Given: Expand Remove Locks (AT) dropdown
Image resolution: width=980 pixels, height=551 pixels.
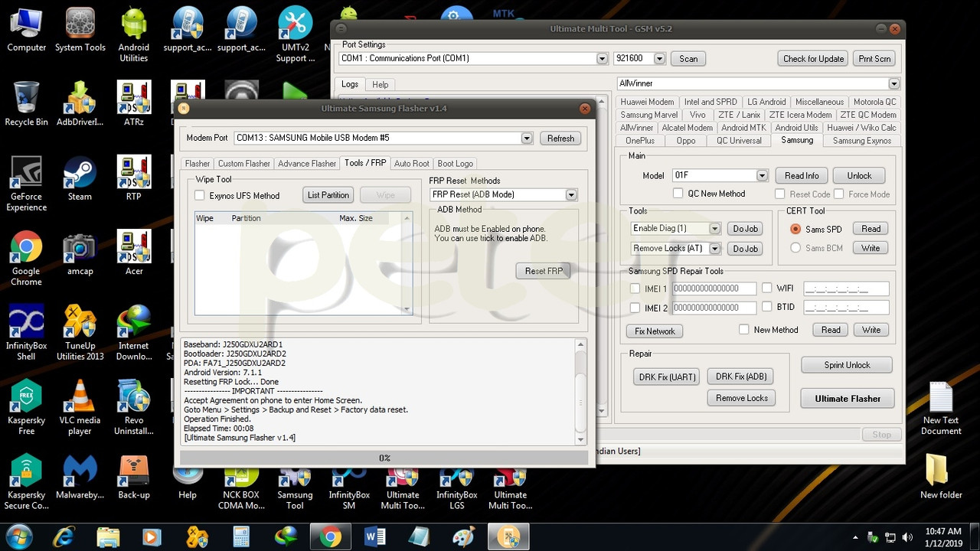Looking at the screenshot, I should coord(714,249).
